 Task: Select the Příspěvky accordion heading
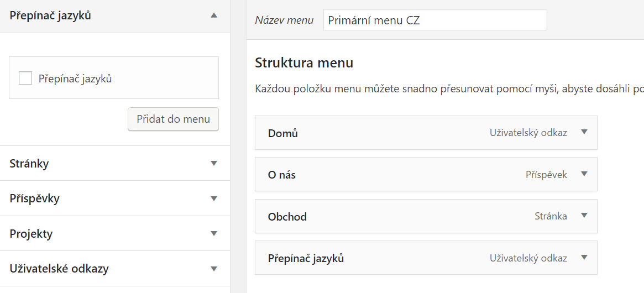pyautogui.click(x=34, y=199)
